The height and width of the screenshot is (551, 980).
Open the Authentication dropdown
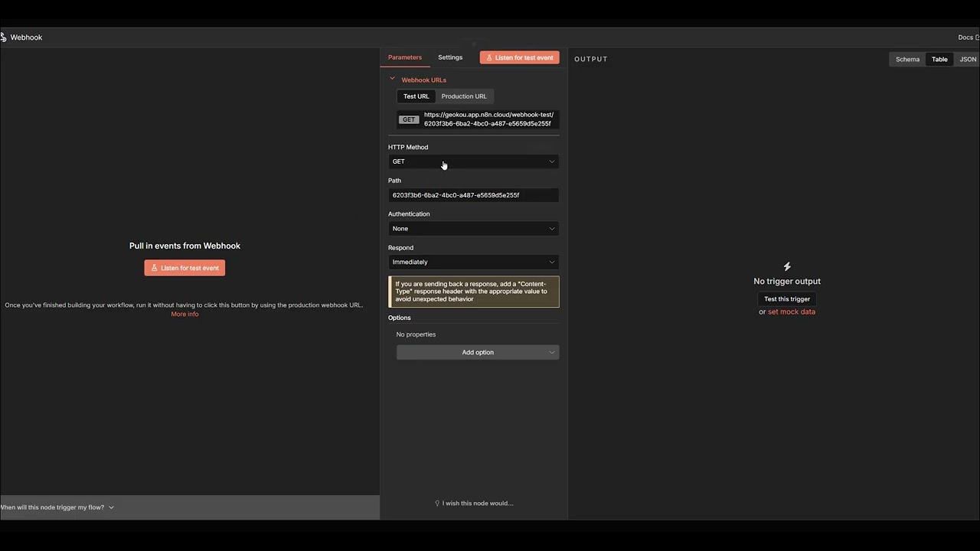(473, 229)
